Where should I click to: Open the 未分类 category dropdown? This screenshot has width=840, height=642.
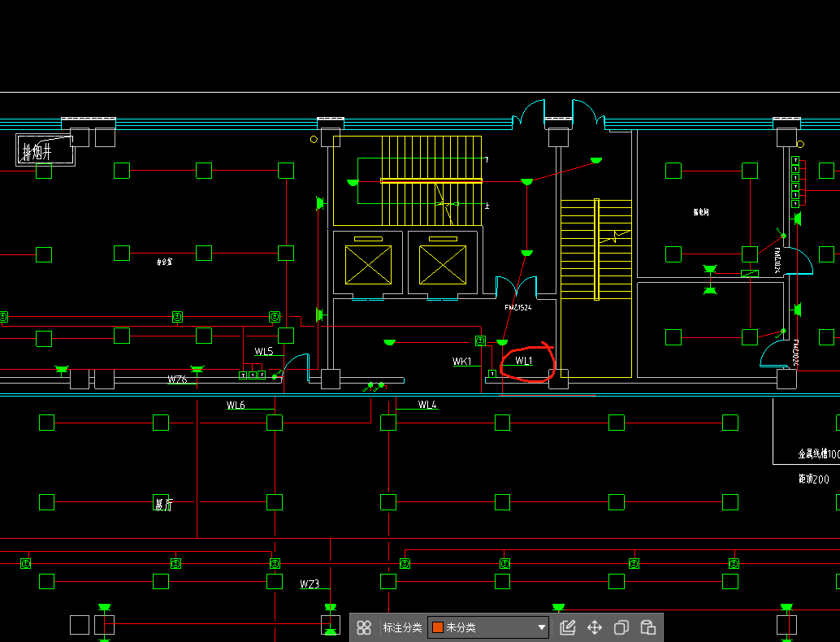coord(488,627)
